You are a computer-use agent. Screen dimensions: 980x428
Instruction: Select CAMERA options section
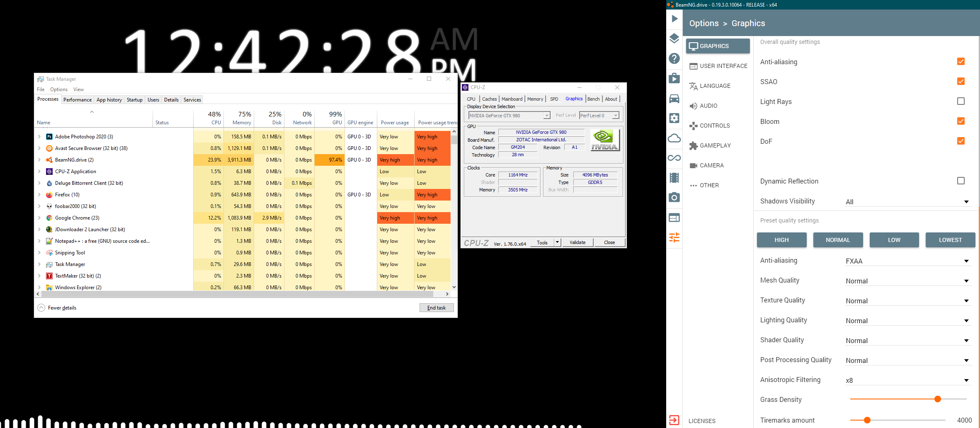coord(718,165)
